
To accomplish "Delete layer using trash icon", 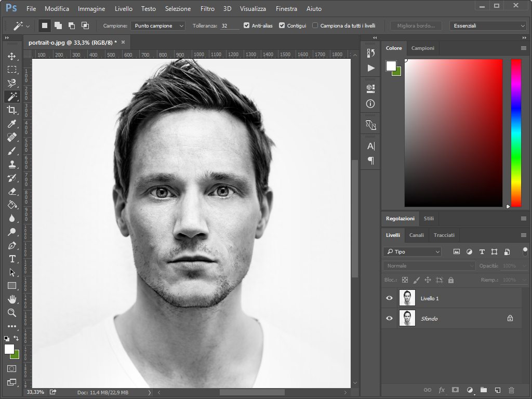I will 511,390.
